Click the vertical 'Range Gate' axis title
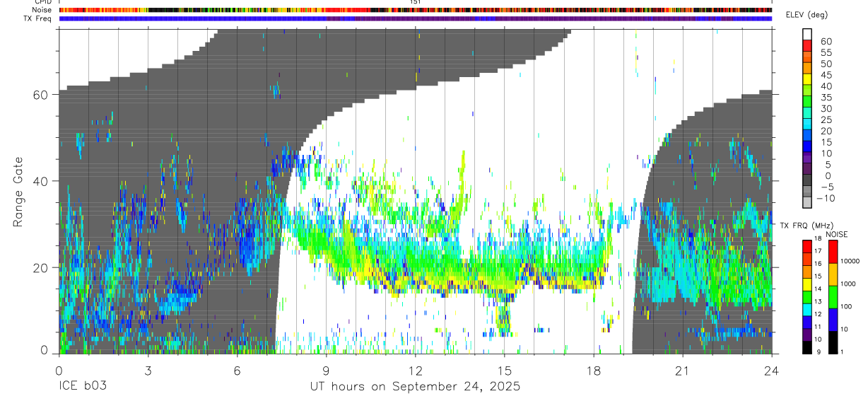Viewport: 868px width, 401px height. tap(19, 192)
